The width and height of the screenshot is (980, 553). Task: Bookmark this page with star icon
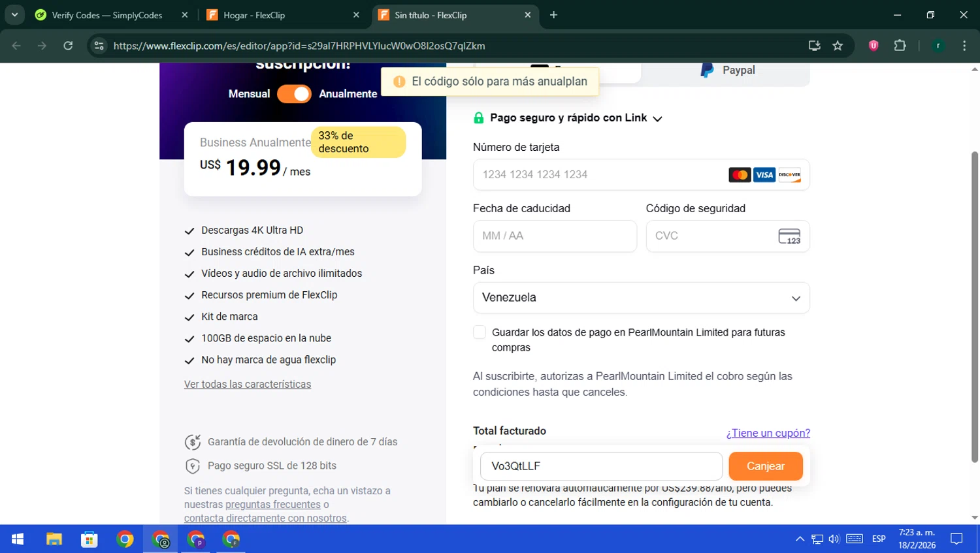click(x=838, y=46)
